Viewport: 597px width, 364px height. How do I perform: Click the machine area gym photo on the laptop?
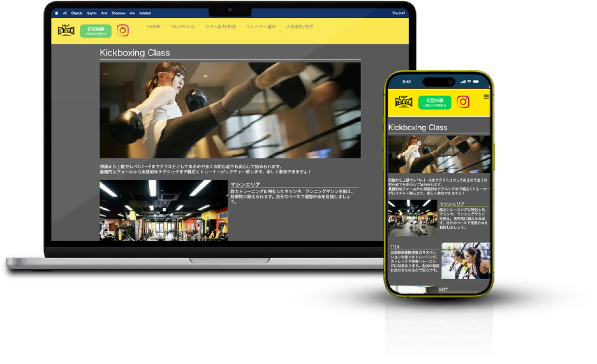[164, 210]
